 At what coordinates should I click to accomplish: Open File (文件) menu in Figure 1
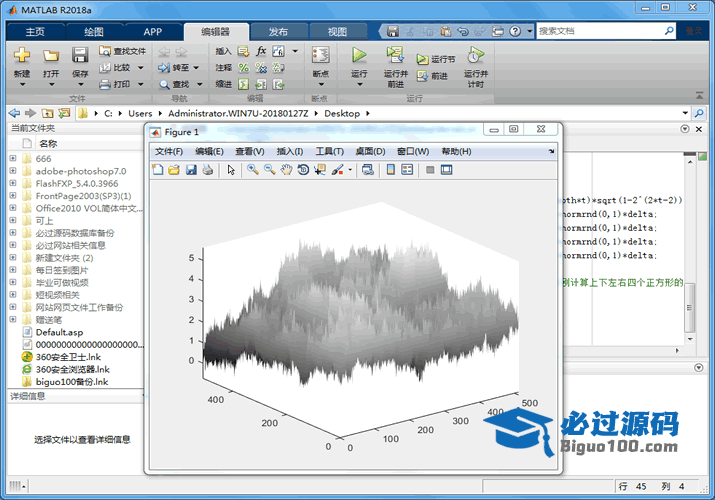coord(169,151)
